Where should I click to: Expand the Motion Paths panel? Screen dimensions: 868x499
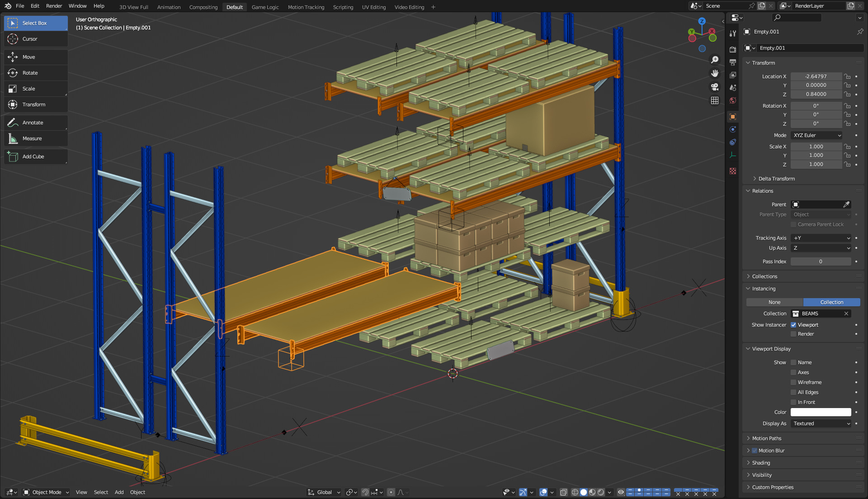766,438
